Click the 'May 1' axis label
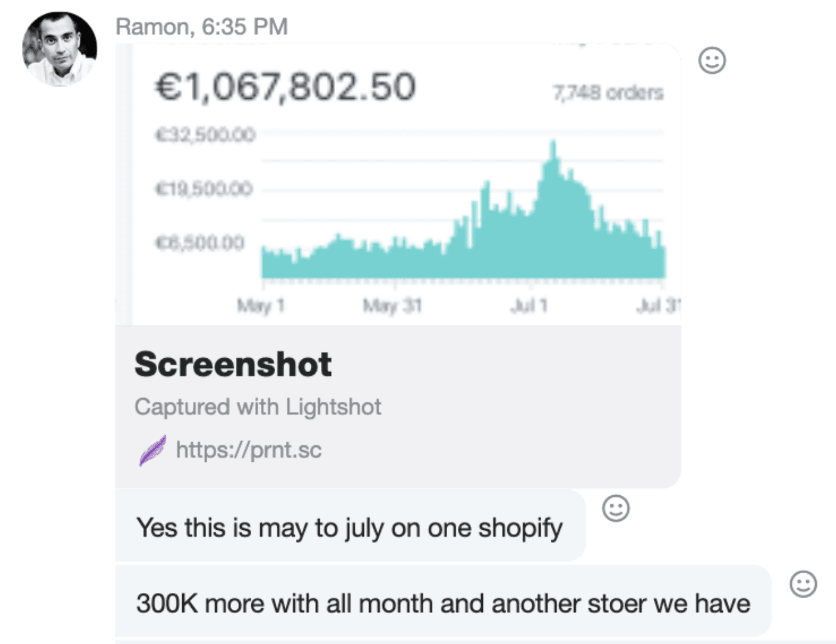 click(261, 306)
